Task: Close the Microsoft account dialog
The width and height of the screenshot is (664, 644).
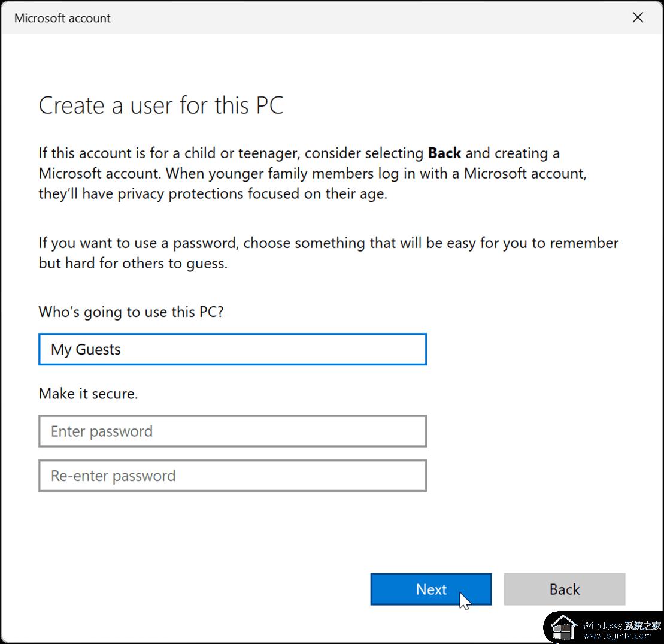Action: point(638,17)
